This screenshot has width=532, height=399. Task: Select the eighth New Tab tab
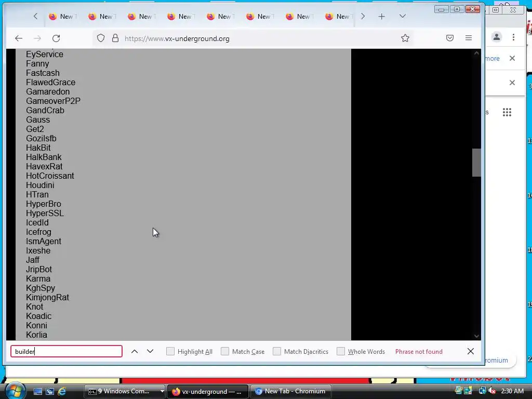point(340,16)
